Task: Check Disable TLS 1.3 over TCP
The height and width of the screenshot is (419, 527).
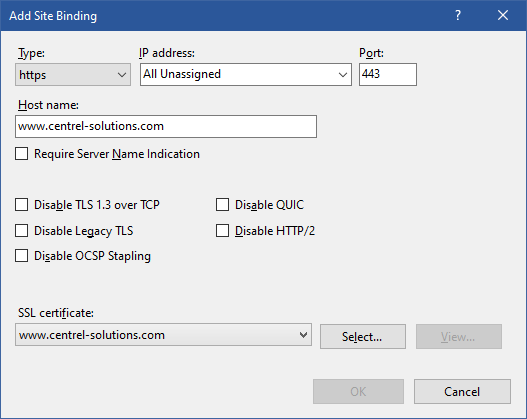Action: (x=22, y=205)
